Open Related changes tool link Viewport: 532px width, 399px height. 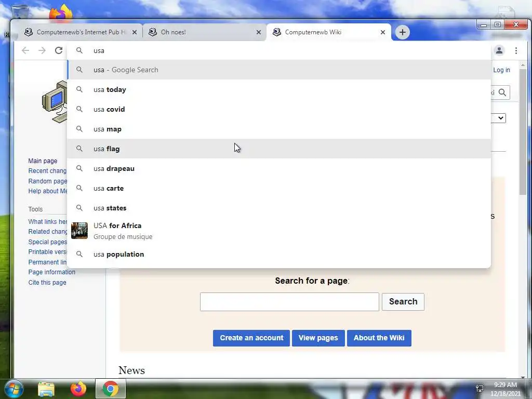(48, 231)
